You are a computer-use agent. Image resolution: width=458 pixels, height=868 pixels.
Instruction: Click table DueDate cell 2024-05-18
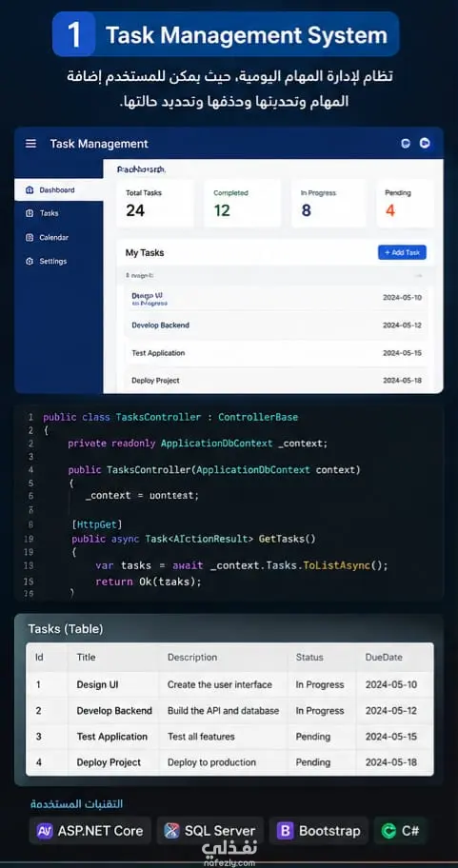pyautogui.click(x=391, y=762)
